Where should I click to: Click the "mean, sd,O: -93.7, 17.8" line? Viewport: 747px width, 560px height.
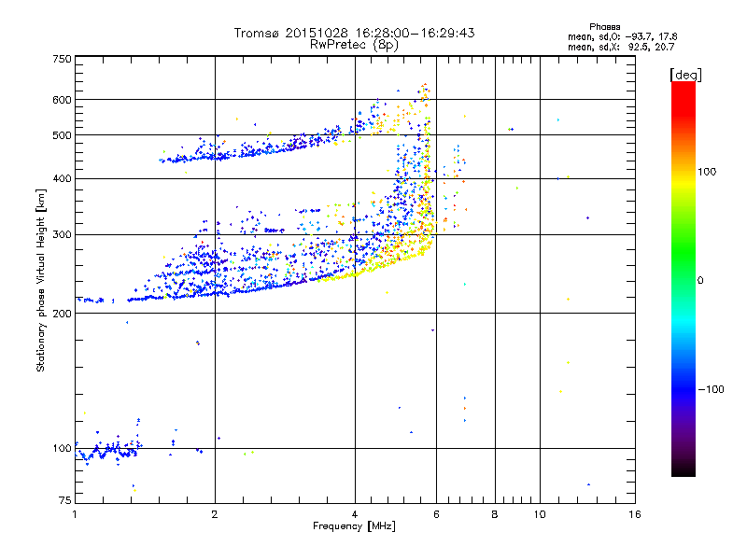pos(622,36)
